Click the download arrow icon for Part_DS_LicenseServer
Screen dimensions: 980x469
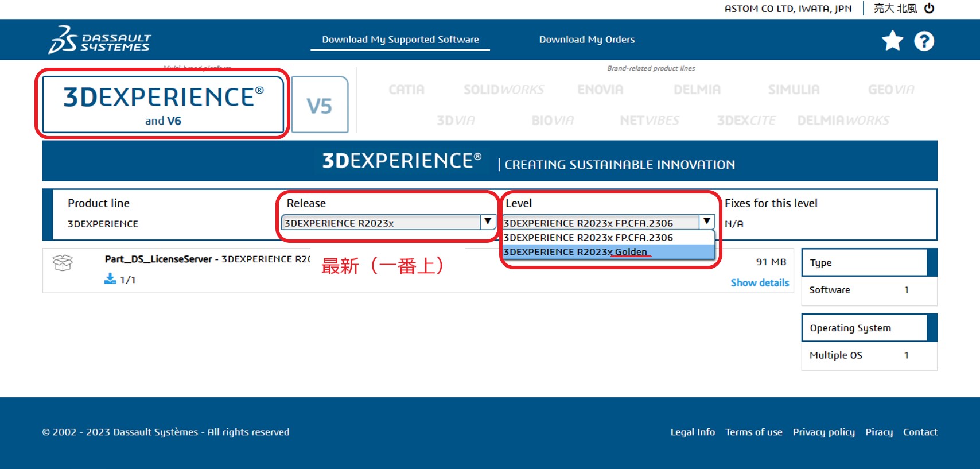110,279
